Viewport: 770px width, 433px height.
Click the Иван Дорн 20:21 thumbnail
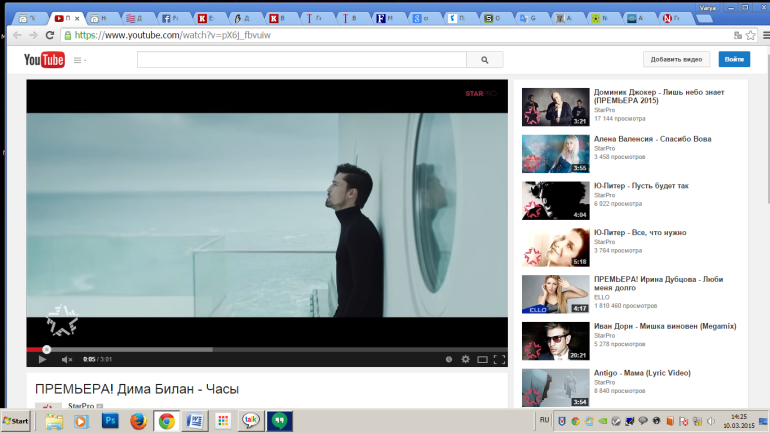click(x=555, y=341)
